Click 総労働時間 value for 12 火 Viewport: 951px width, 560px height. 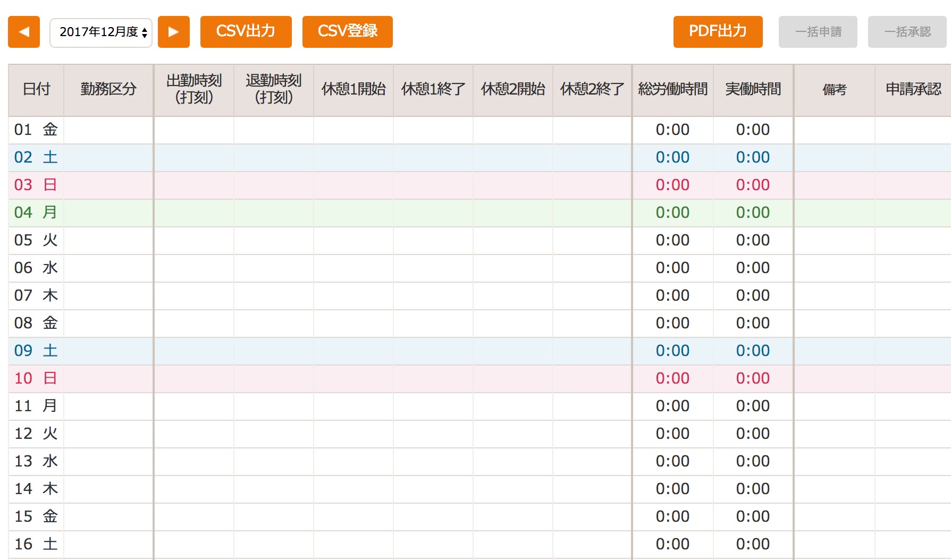pos(672,434)
